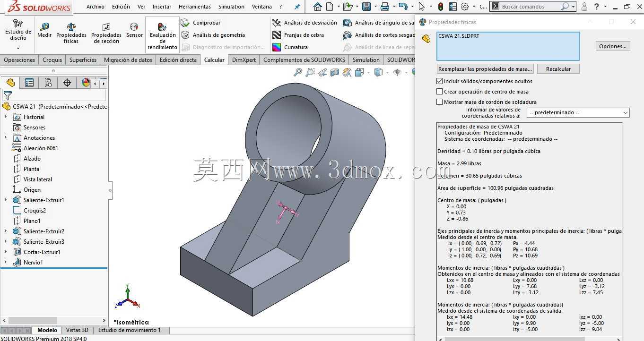This screenshot has width=644, height=341.
Task: Run Evaluación de rendimiento
Action: point(162,35)
